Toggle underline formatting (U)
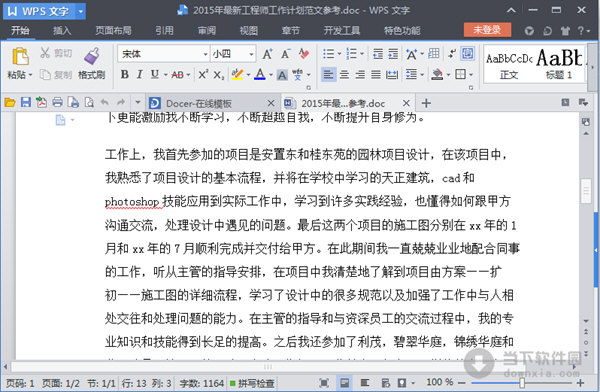This screenshot has height=392, width=600. (154, 74)
